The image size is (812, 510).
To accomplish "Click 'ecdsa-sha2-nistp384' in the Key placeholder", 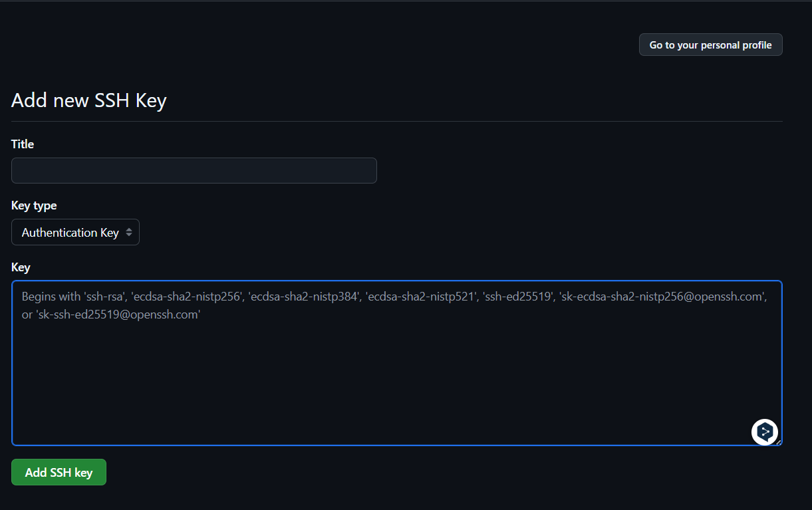I will pyautogui.click(x=303, y=297).
